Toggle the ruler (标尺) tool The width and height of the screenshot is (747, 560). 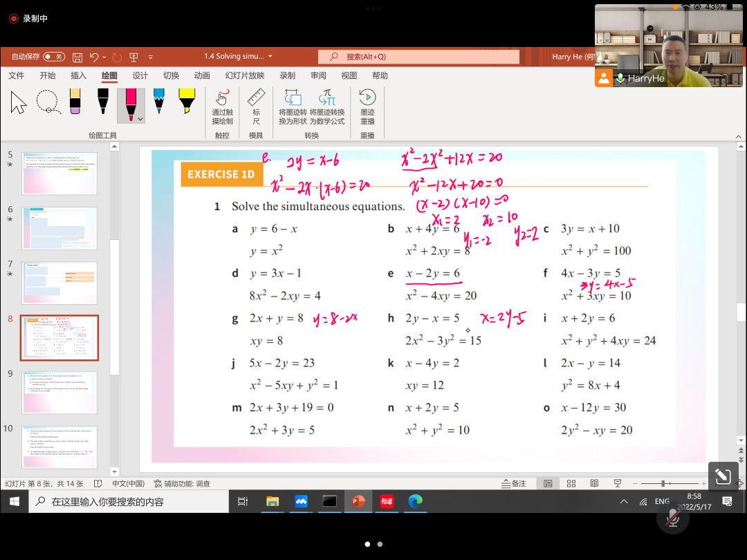(257, 107)
